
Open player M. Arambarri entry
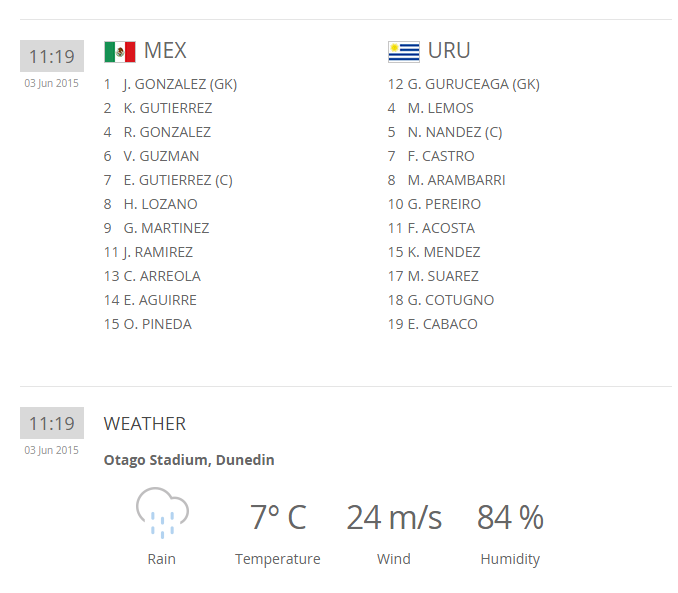pos(455,180)
